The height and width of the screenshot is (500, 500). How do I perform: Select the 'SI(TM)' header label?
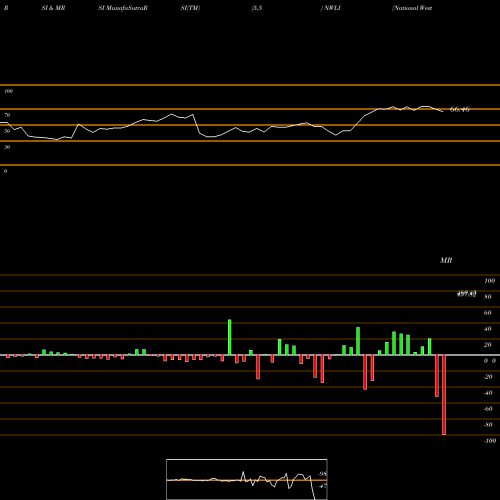[190, 8]
